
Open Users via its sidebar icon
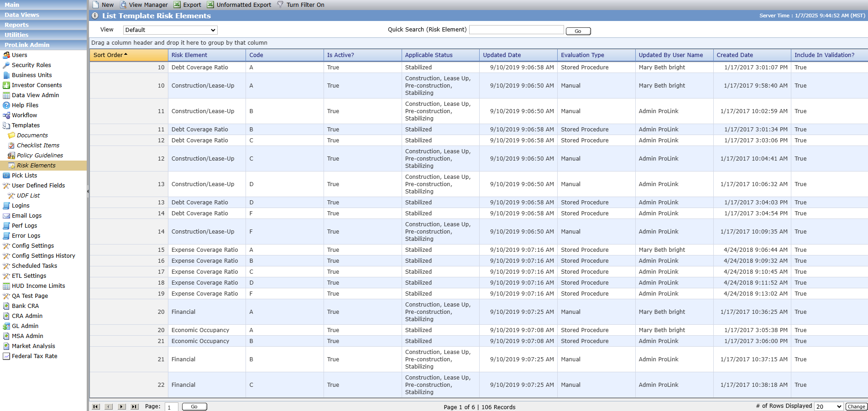click(x=6, y=55)
